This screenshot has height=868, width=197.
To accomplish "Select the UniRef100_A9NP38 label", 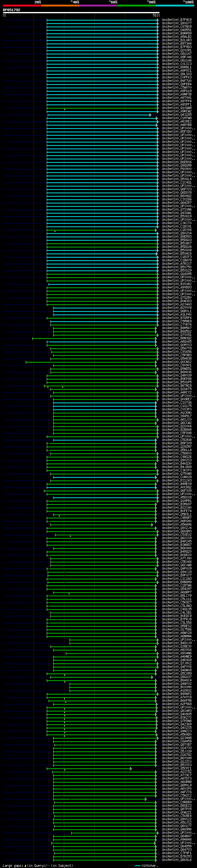I will click(x=177, y=94).
